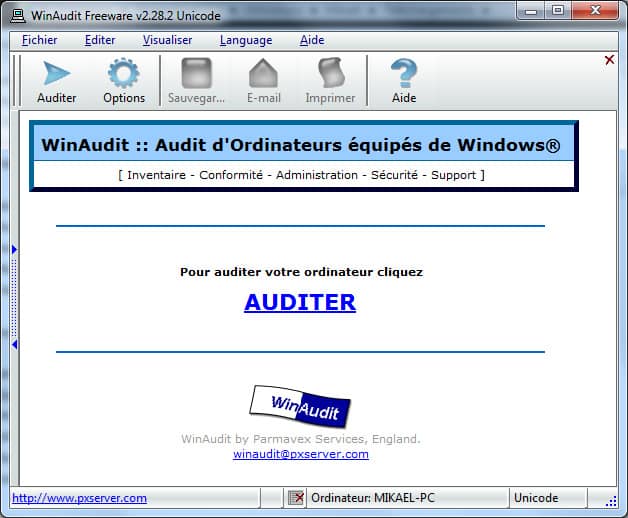This screenshot has width=628, height=518.
Task: Open the Aide menu
Action: [x=312, y=40]
